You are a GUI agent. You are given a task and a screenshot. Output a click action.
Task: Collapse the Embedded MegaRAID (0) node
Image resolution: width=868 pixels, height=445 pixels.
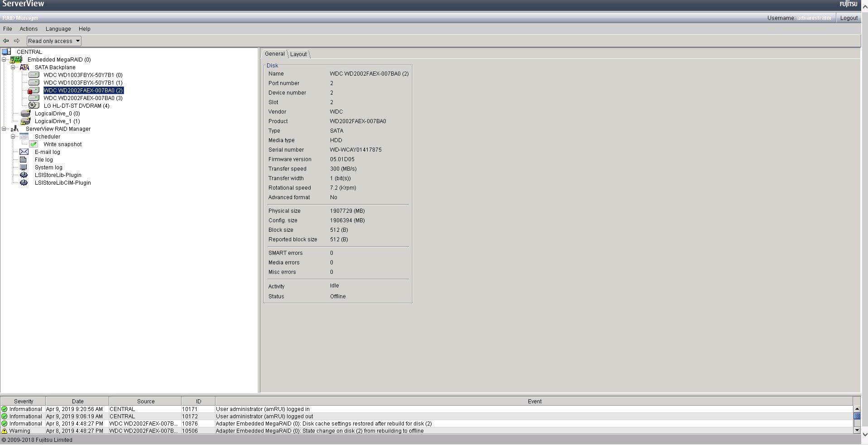pyautogui.click(x=4, y=59)
